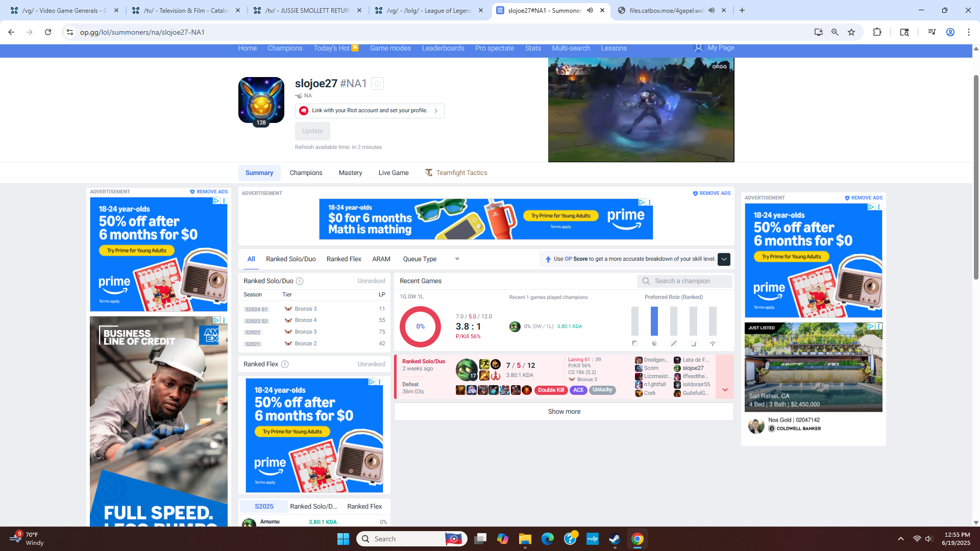Click the Amumu champion icon in match row
980x551 pixels.
tap(466, 369)
